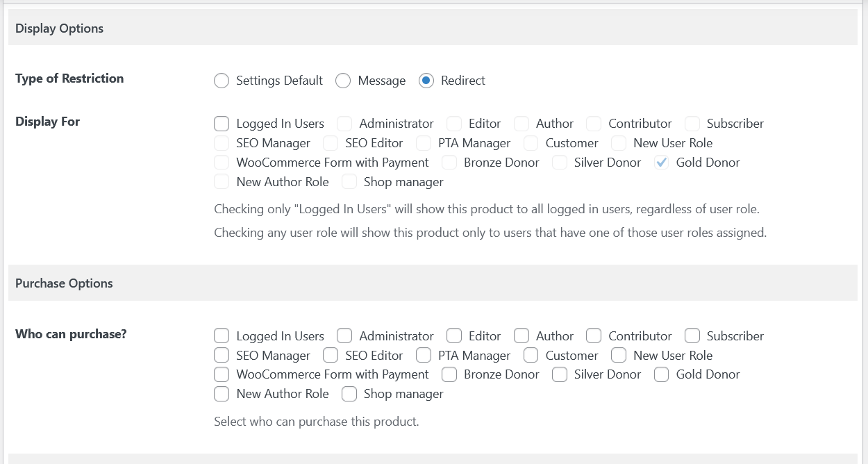Check New User Role under Display For
Viewport: 868px width, 464px height.
tap(619, 143)
